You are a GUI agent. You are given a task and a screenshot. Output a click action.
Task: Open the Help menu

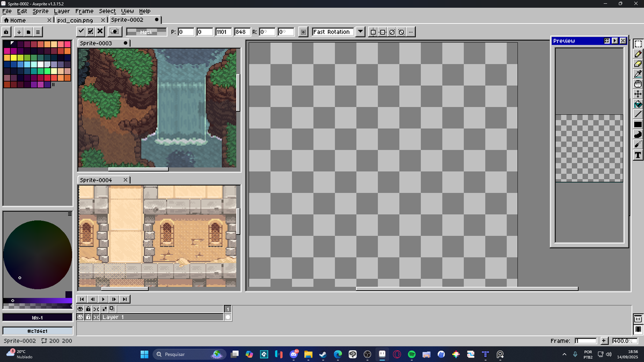(x=145, y=11)
